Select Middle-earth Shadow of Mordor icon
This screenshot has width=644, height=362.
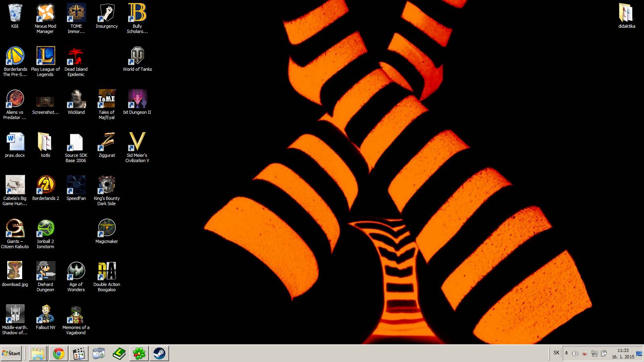(15, 320)
